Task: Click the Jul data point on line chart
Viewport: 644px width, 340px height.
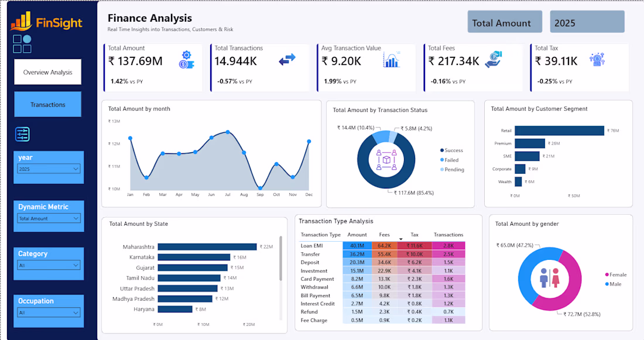Action: tap(228, 132)
